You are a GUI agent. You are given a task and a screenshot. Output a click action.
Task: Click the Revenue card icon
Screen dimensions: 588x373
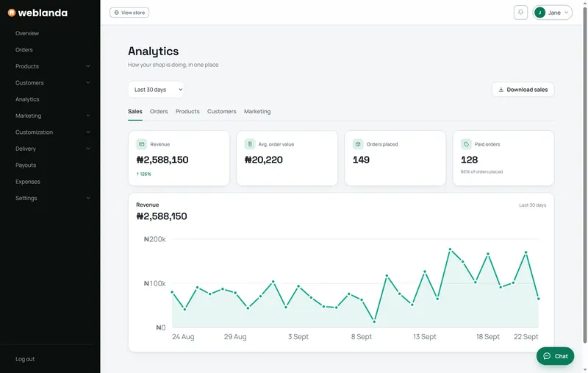[x=141, y=144]
